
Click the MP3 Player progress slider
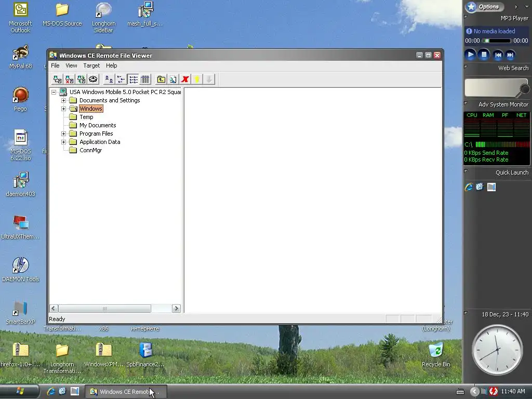tap(497, 41)
